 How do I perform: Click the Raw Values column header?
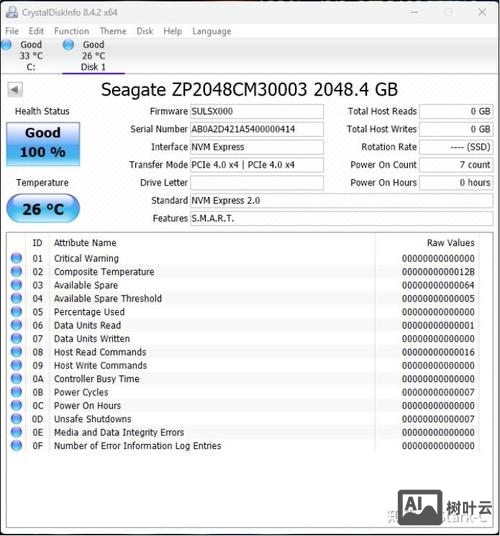tap(451, 243)
